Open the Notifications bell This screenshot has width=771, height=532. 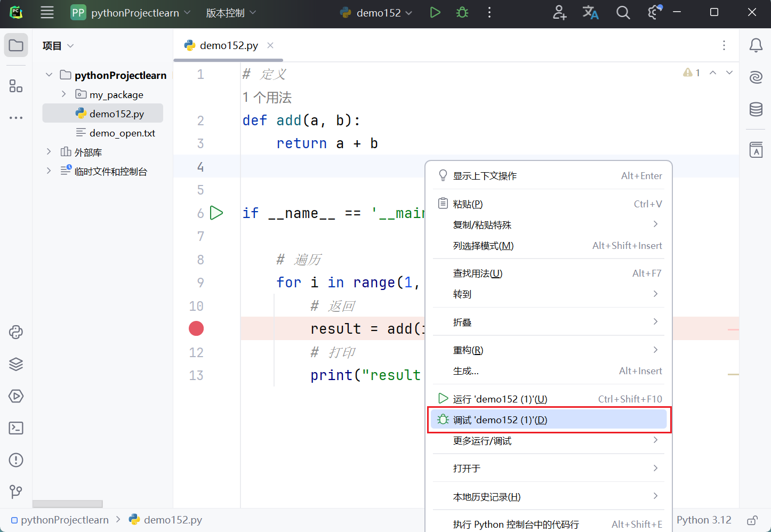pos(756,45)
